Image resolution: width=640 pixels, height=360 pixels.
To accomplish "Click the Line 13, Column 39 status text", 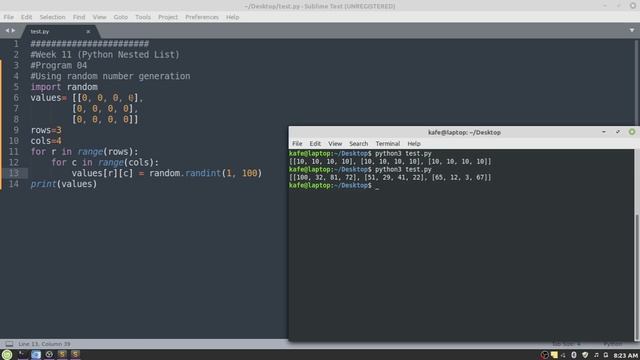I will pos(44,344).
